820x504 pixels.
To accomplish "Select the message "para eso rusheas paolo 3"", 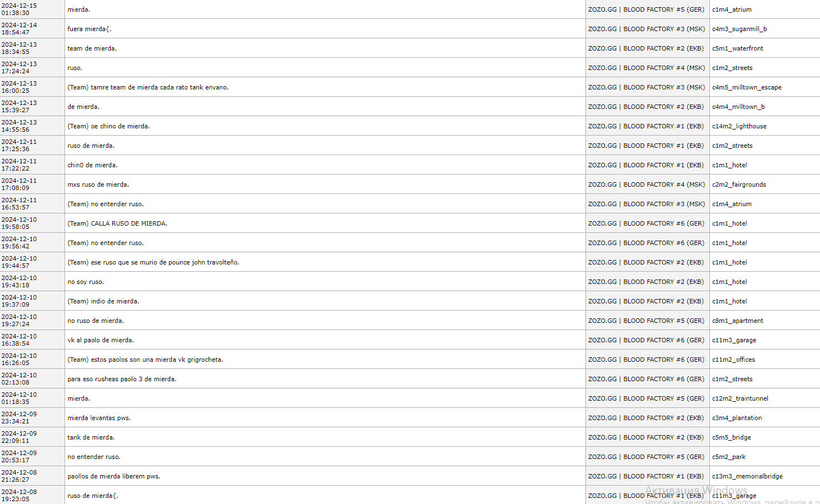I will click(122, 379).
